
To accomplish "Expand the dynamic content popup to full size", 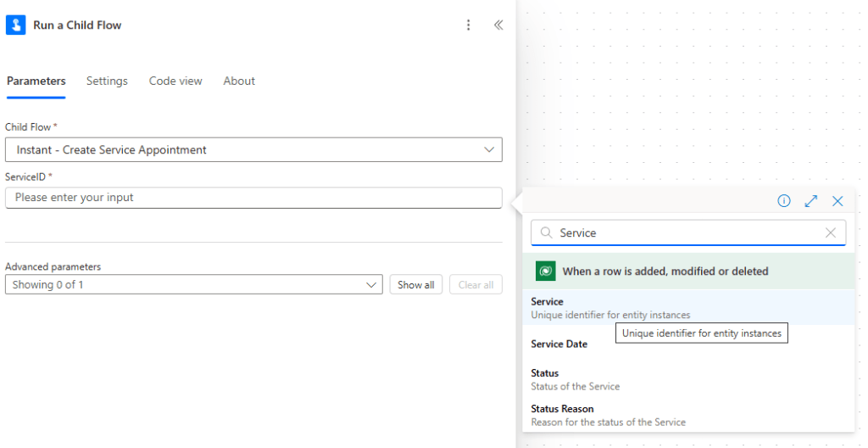I will click(x=810, y=201).
